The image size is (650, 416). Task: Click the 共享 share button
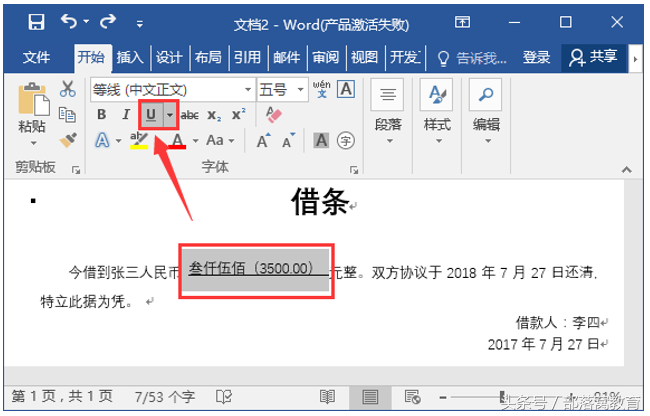(x=593, y=58)
